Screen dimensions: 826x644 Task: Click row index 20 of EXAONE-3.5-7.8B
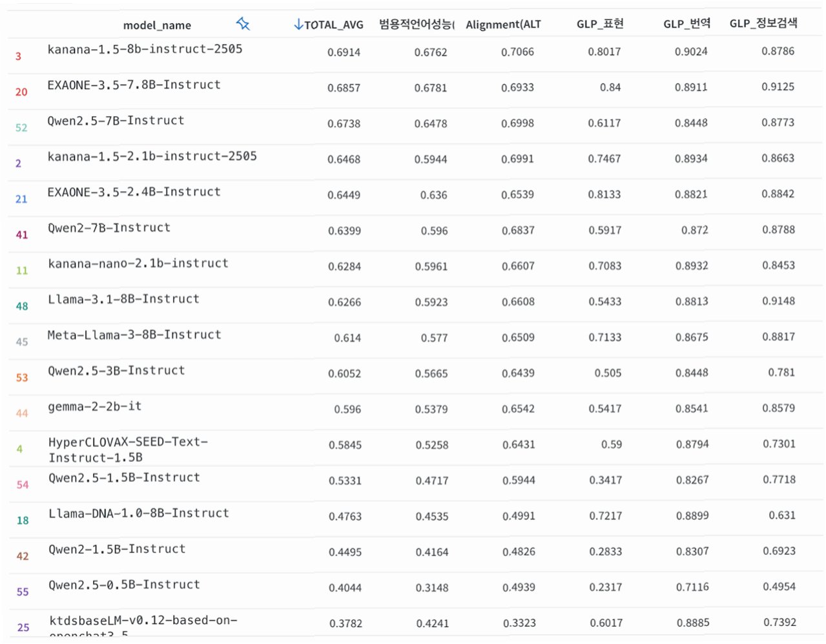coord(21,92)
